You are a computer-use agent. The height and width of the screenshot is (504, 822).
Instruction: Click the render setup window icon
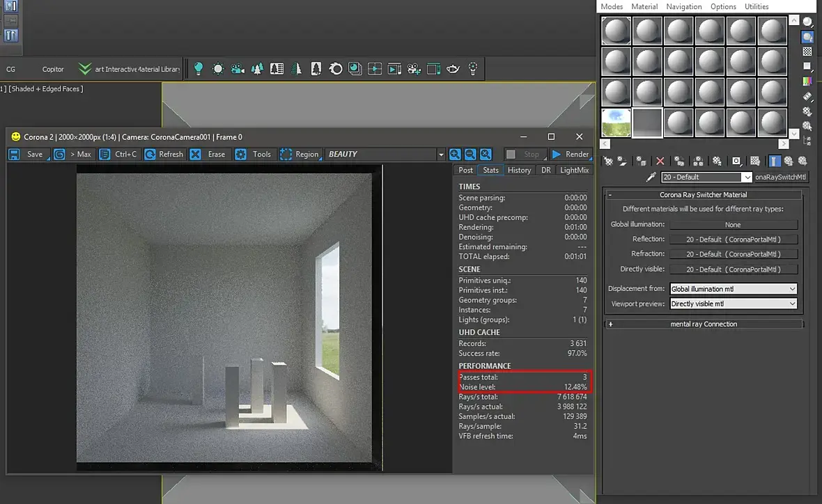[433, 69]
